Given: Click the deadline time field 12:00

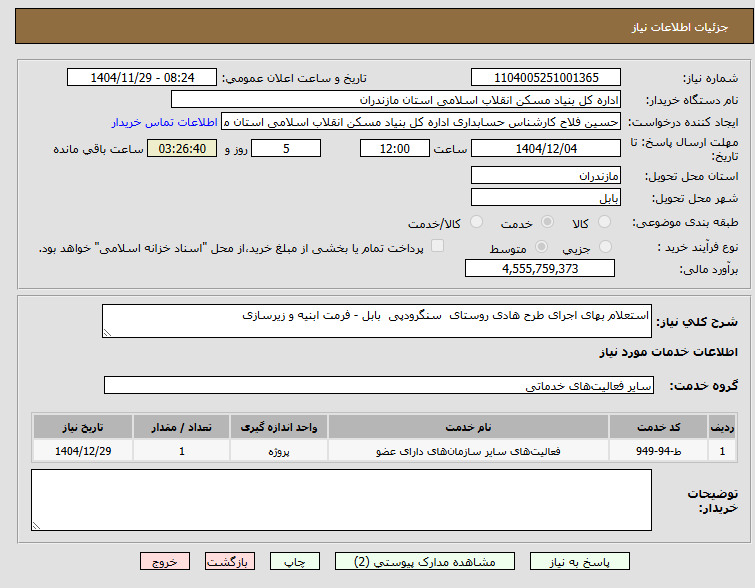Looking at the screenshot, I should [395, 148].
